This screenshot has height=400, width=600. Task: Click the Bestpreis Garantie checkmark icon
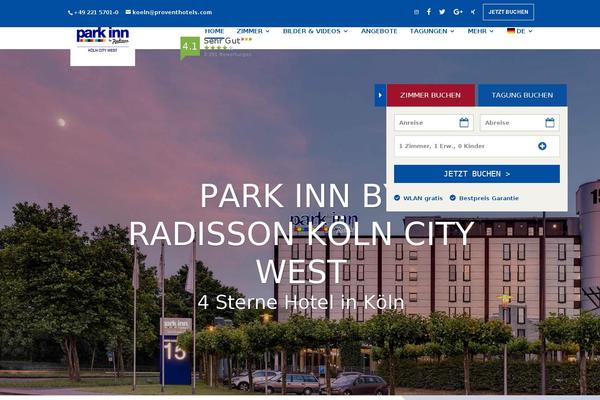pos(453,198)
